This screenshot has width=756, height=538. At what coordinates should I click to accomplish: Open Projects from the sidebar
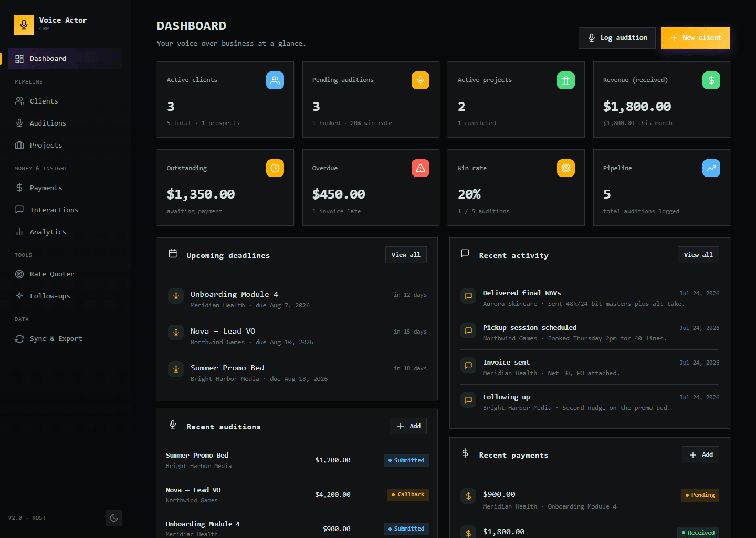tap(65, 145)
